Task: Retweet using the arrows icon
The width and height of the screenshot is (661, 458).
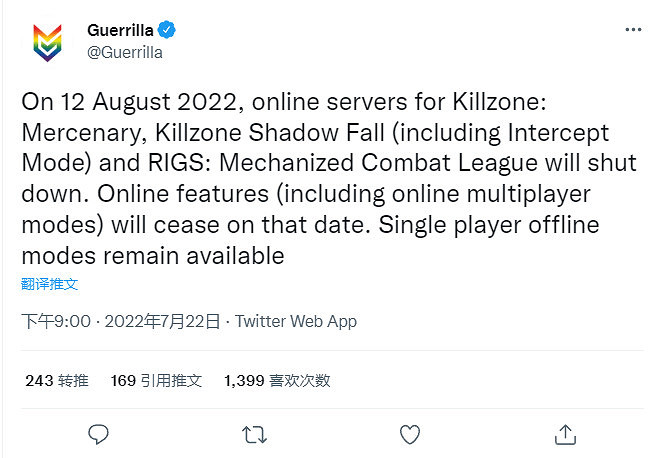Action: [255, 433]
